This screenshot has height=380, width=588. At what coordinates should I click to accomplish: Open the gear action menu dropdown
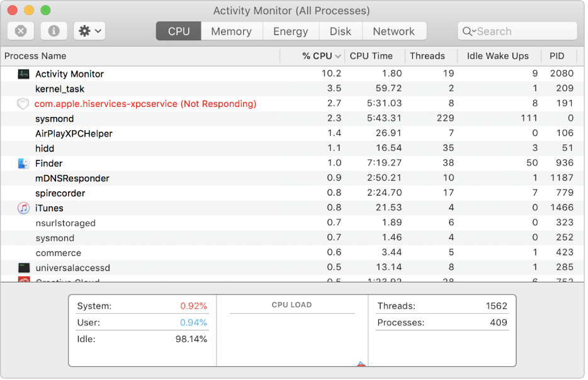pos(89,31)
